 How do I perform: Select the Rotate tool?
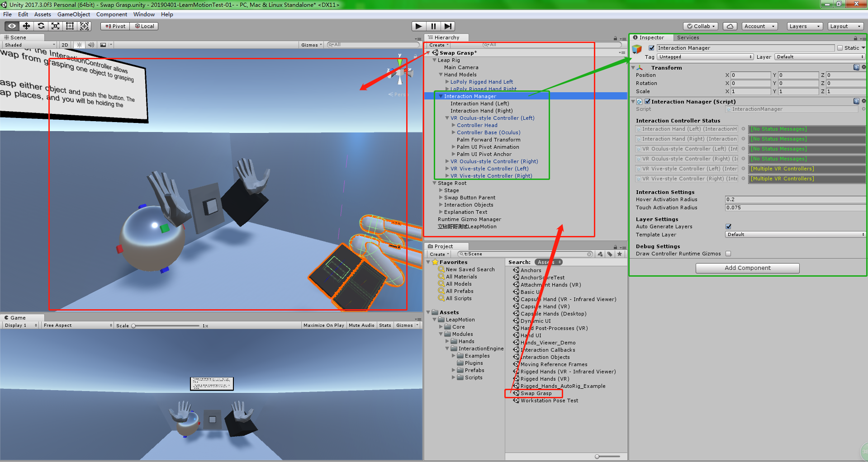coord(41,26)
